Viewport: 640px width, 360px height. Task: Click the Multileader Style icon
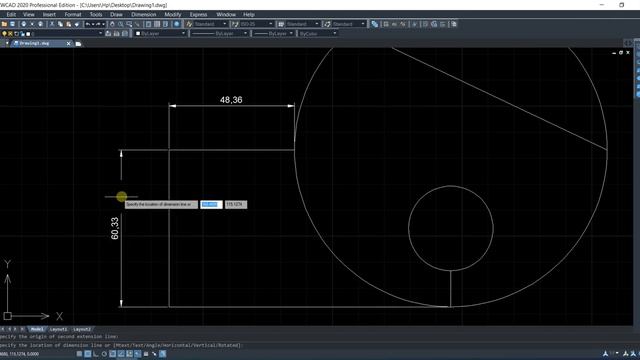327,24
